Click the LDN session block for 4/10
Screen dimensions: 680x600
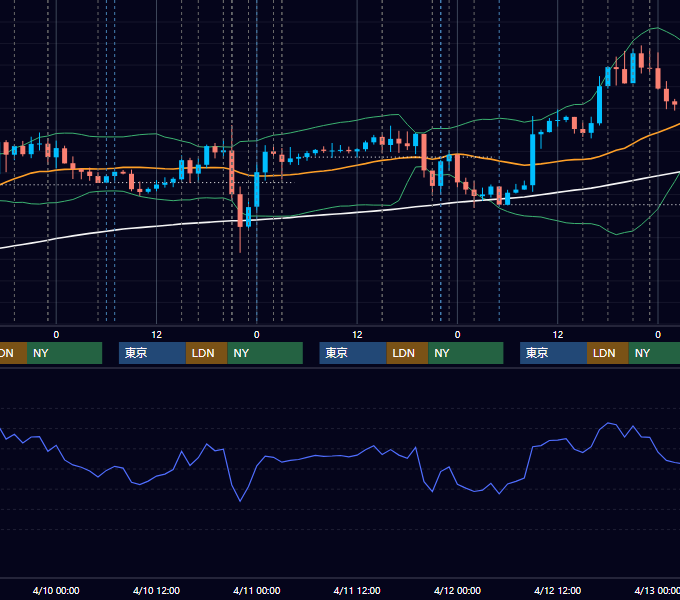coord(206,353)
